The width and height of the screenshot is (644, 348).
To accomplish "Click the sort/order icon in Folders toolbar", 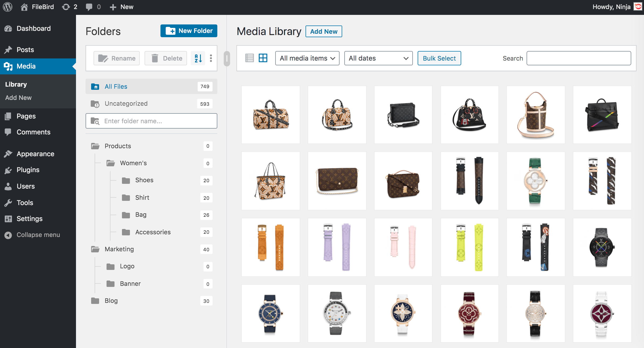I will tap(198, 58).
